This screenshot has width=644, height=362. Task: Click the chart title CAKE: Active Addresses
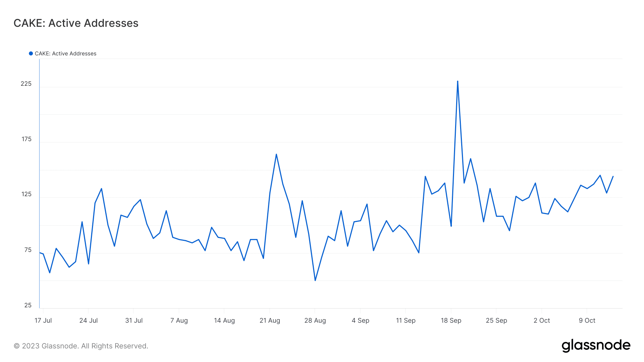pyautogui.click(x=76, y=23)
